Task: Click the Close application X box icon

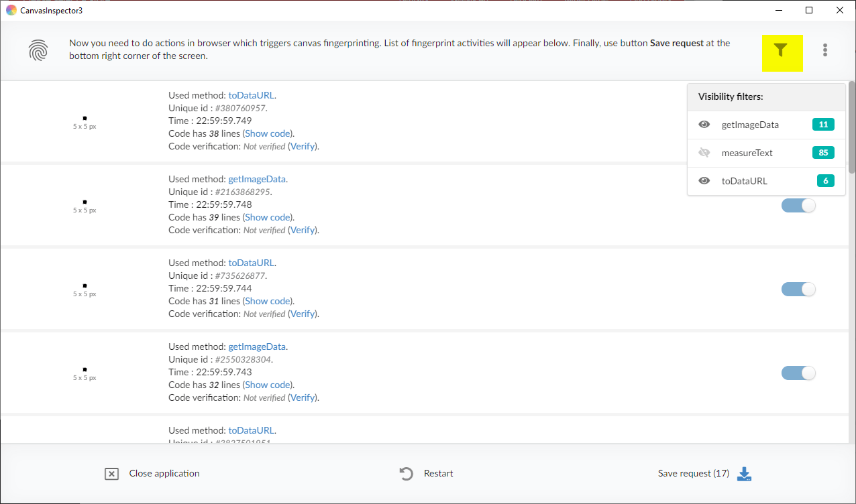Action: click(x=111, y=474)
